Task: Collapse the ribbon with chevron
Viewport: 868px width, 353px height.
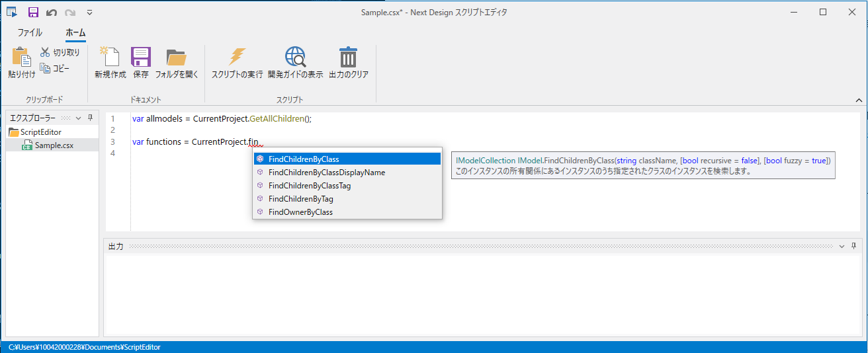Action: [x=859, y=100]
